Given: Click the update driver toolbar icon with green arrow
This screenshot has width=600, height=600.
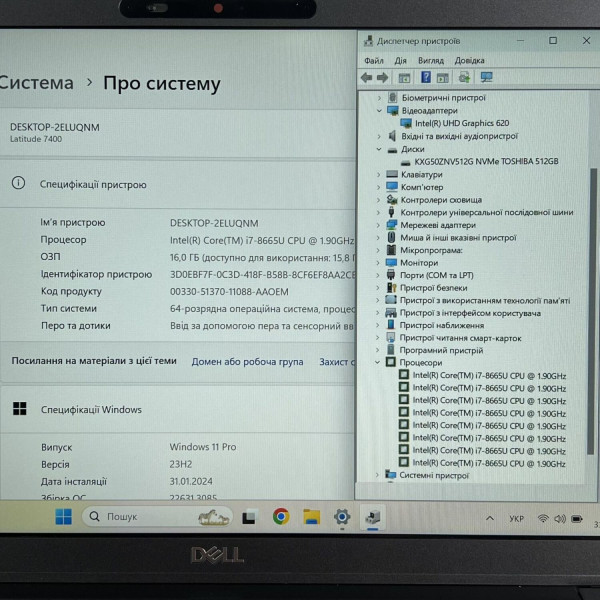Looking at the screenshot, I should [464, 77].
